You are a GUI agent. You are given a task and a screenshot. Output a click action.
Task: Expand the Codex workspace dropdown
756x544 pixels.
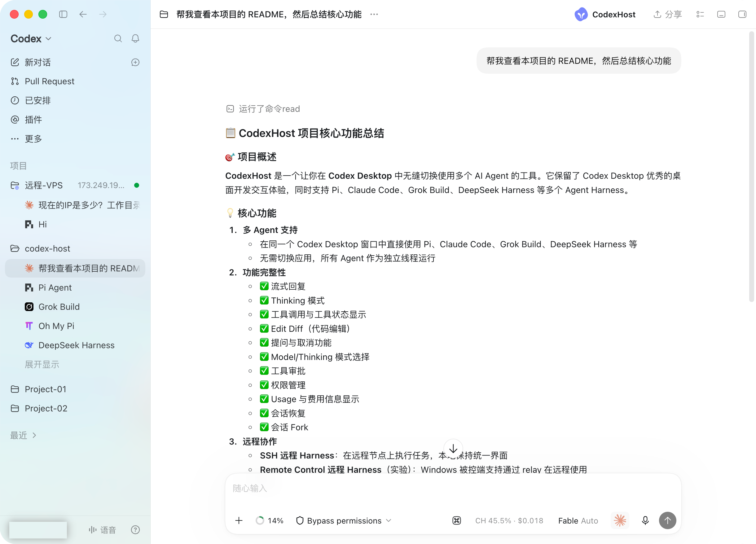[31, 39]
